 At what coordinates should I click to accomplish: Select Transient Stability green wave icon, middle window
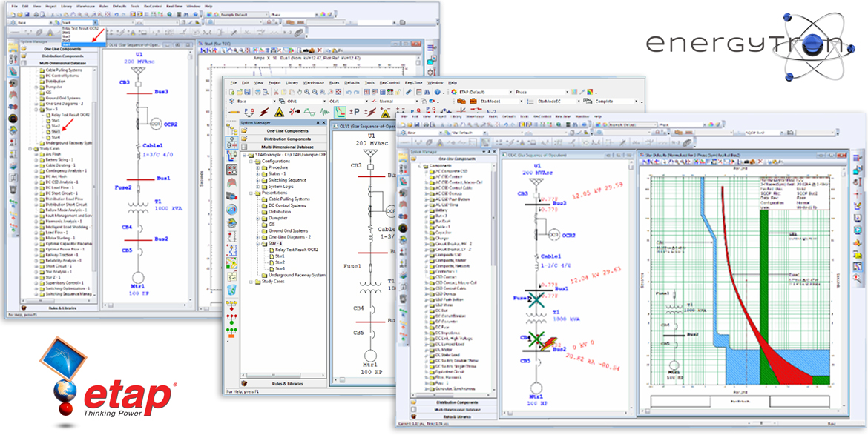pos(326,113)
